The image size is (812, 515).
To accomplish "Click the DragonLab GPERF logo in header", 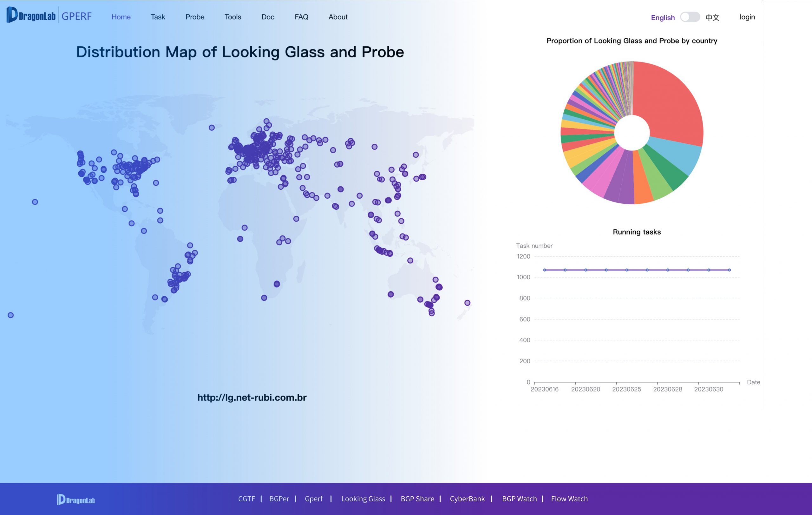I will (x=49, y=16).
